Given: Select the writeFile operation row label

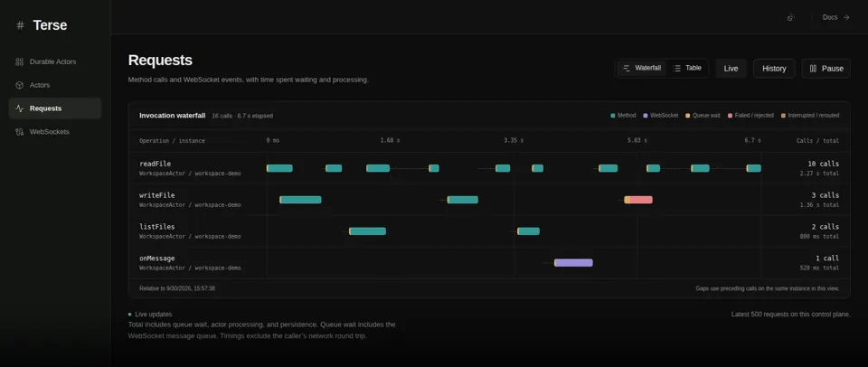Looking at the screenshot, I should (x=156, y=195).
